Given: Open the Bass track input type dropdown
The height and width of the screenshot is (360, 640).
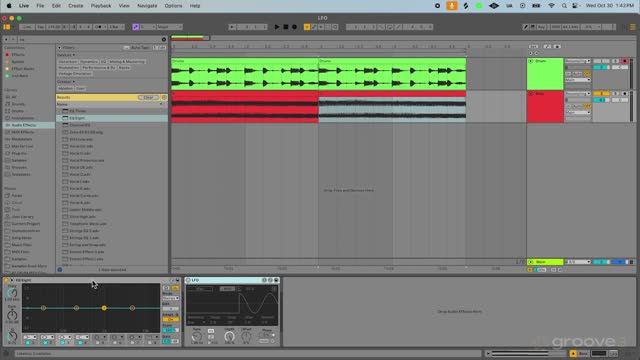Looking at the screenshot, I should point(578,94).
